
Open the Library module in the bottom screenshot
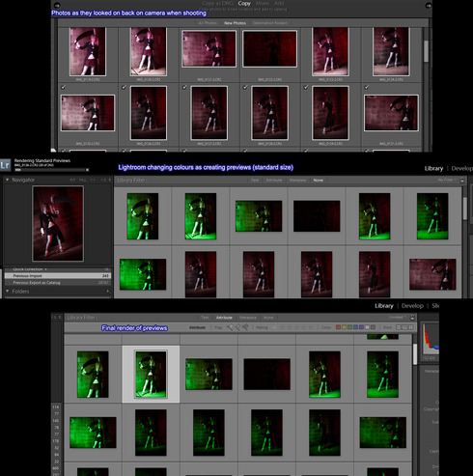[x=384, y=306]
